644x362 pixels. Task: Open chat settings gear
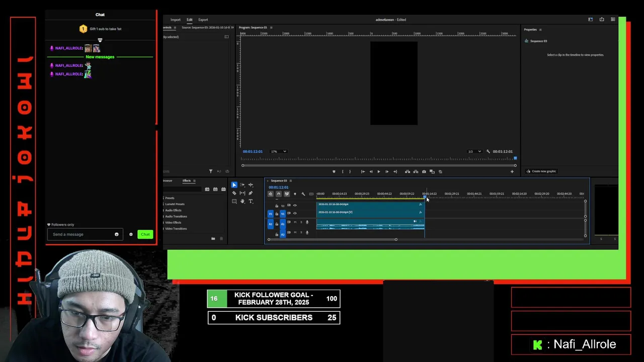click(131, 234)
